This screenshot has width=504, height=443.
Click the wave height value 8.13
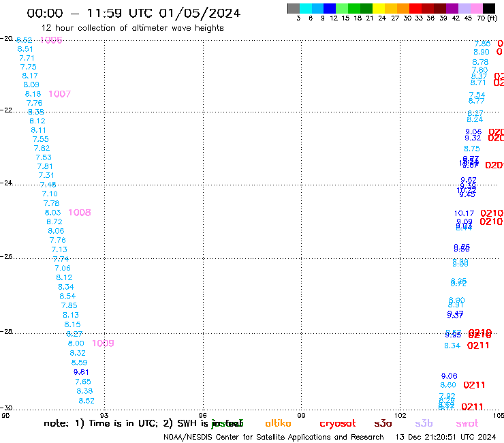pyautogui.click(x=71, y=316)
